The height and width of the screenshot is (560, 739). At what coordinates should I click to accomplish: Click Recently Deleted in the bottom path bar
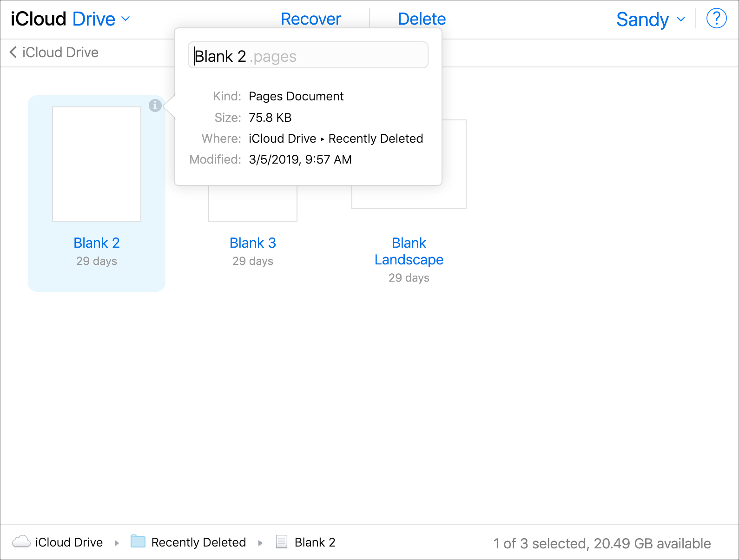coord(198,542)
